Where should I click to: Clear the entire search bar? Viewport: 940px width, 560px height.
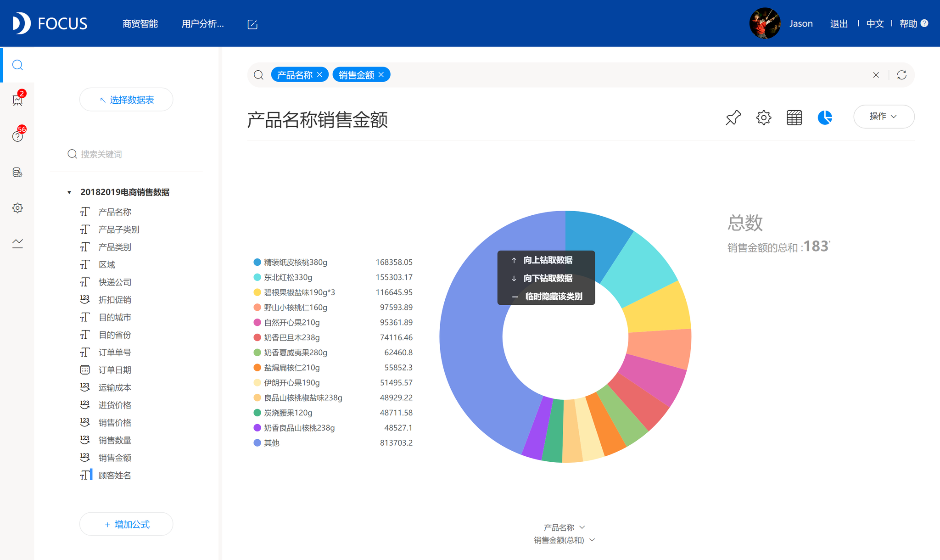click(876, 75)
